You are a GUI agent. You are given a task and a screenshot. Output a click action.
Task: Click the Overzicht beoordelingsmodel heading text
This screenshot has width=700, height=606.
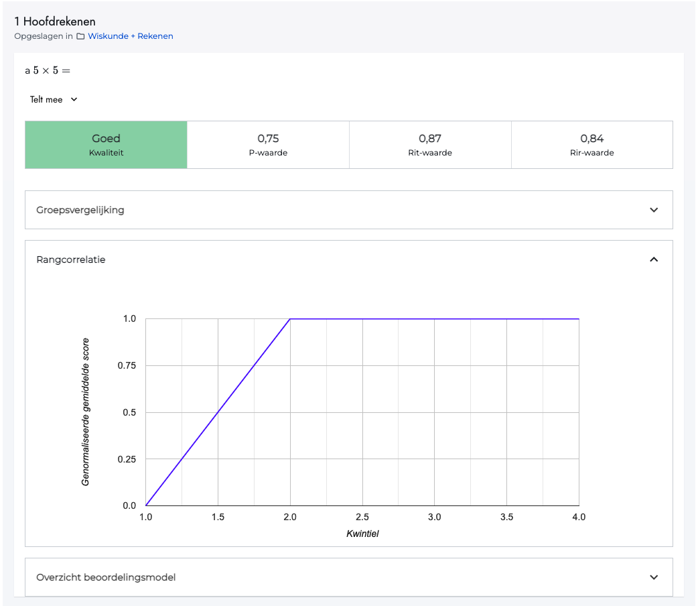click(106, 577)
